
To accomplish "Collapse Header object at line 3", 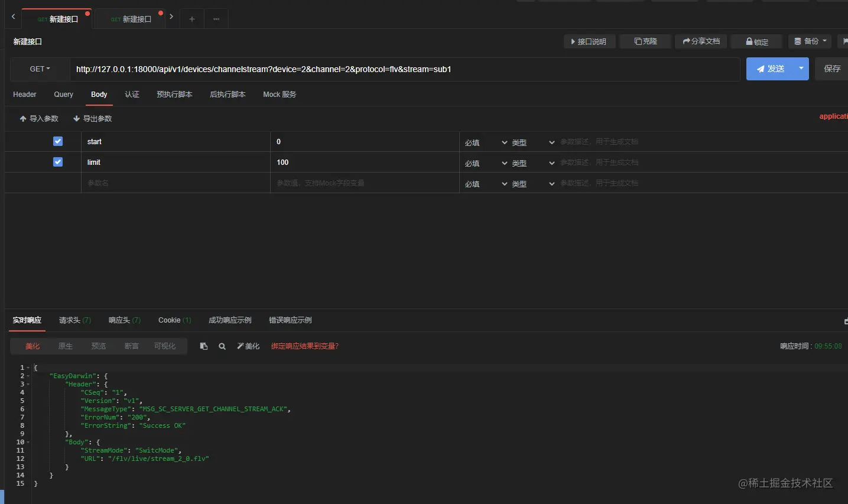I will (x=28, y=385).
